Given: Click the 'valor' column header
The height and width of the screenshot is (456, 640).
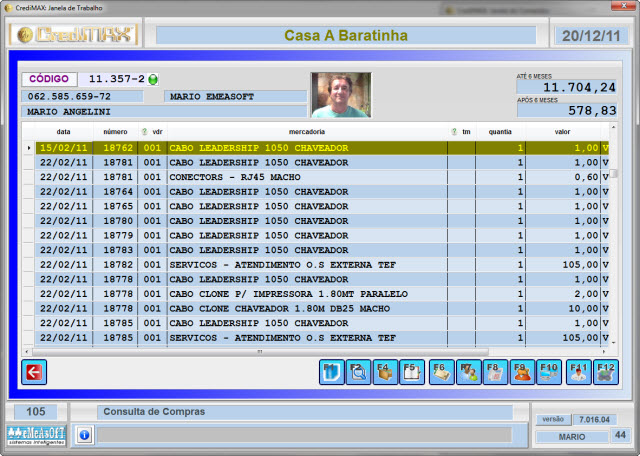Looking at the screenshot, I should 562,132.
